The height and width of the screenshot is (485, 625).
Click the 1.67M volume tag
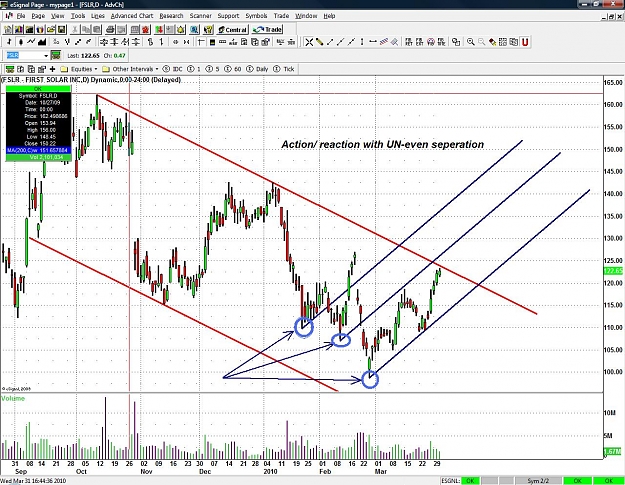(x=613, y=452)
